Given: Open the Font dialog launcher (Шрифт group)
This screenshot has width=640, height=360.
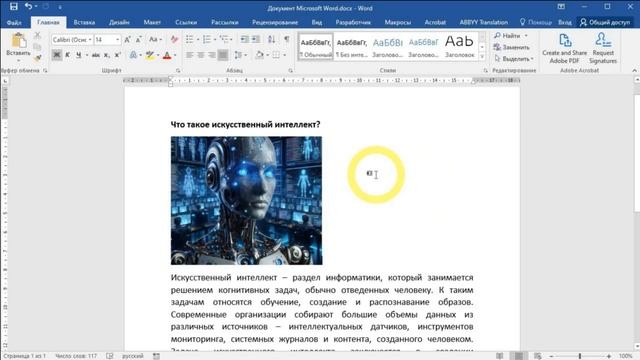Looking at the screenshot, I should pos(178,71).
